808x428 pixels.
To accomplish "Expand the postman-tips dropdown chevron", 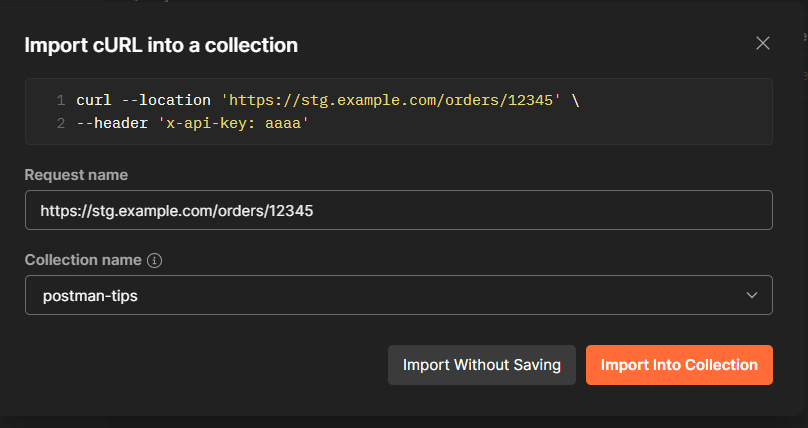I will tap(752, 296).
